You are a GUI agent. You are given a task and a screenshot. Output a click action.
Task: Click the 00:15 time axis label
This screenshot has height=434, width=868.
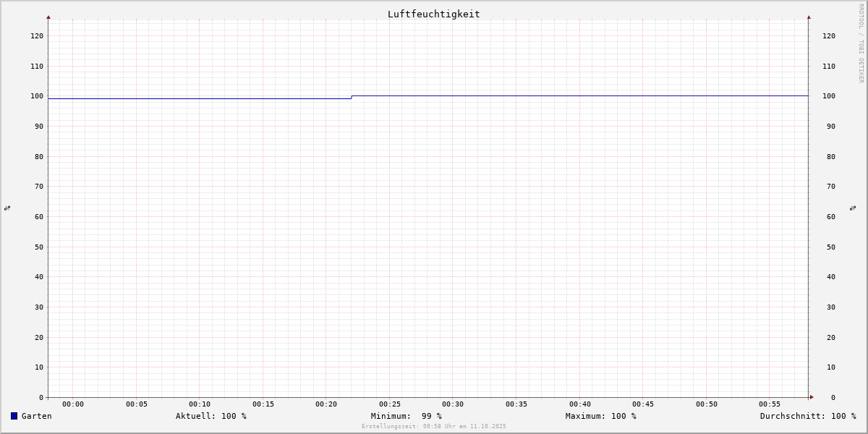tap(263, 404)
